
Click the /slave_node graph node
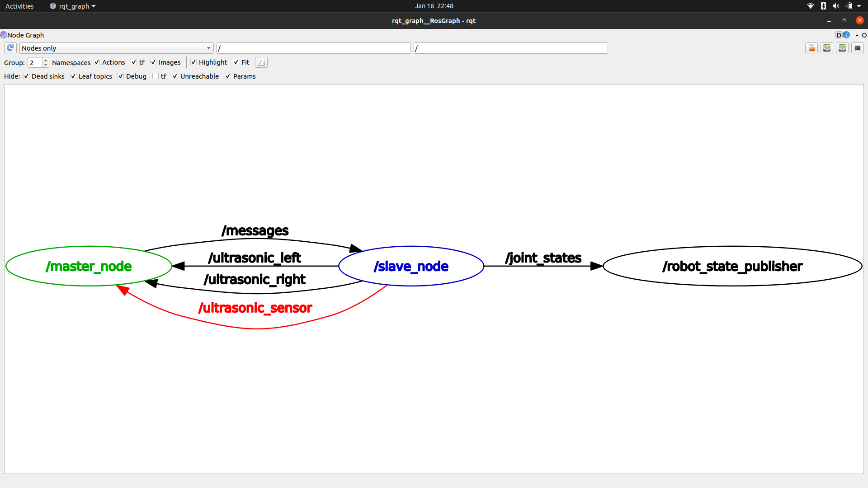[411, 266]
